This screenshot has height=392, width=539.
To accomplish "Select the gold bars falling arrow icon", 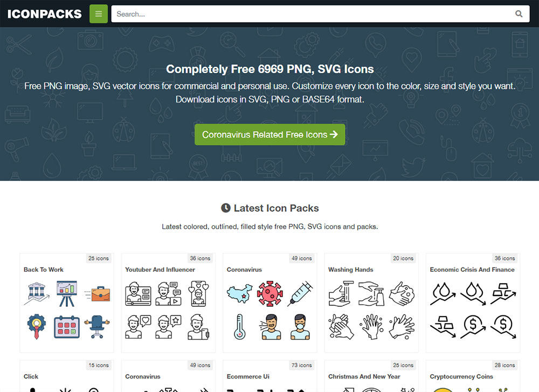I will coord(443,327).
